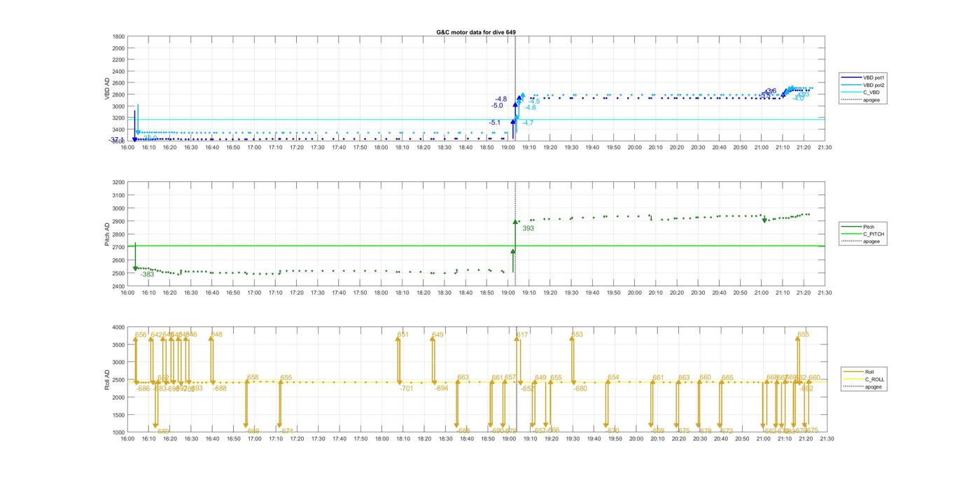
Task: Click y-tick '2900' on Pitch plot
Action: [x=118, y=221]
